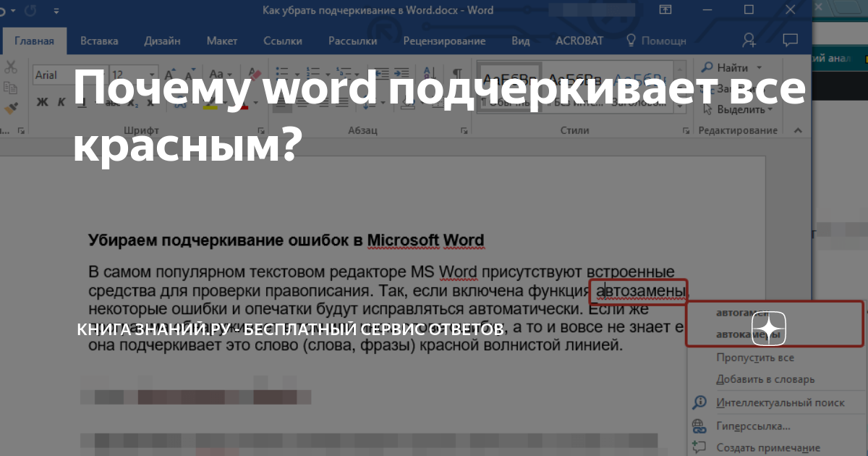Toggle Subscript x₂ formatting
This screenshot has width=868, height=456.
(132, 102)
